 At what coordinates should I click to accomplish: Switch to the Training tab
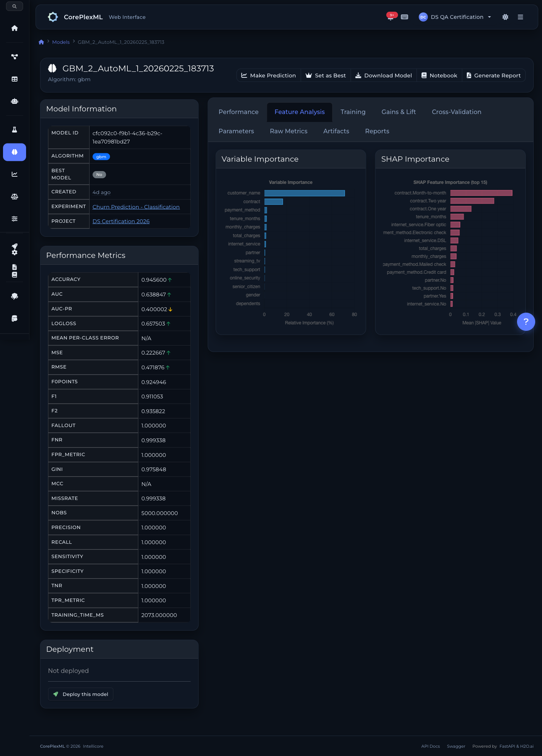pos(353,112)
